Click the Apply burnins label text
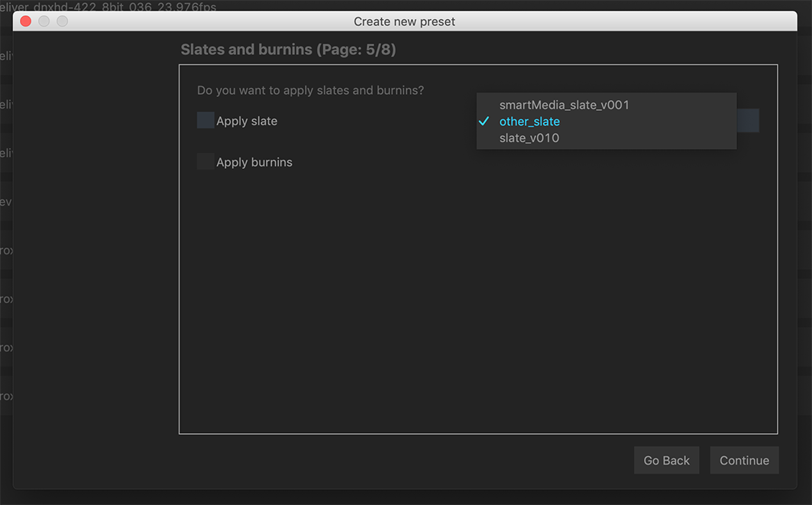This screenshot has width=812, height=505. click(254, 163)
